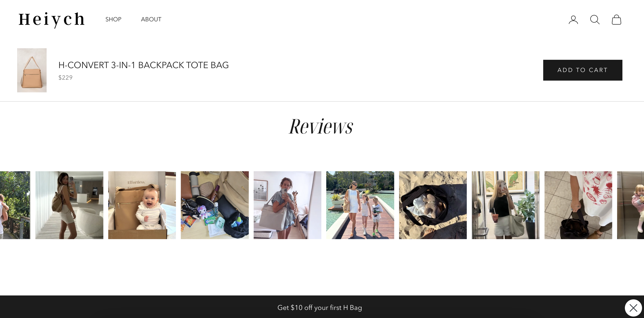Dismiss the $10 off promo banner
Viewport: 644px width, 318px height.
coord(633,308)
